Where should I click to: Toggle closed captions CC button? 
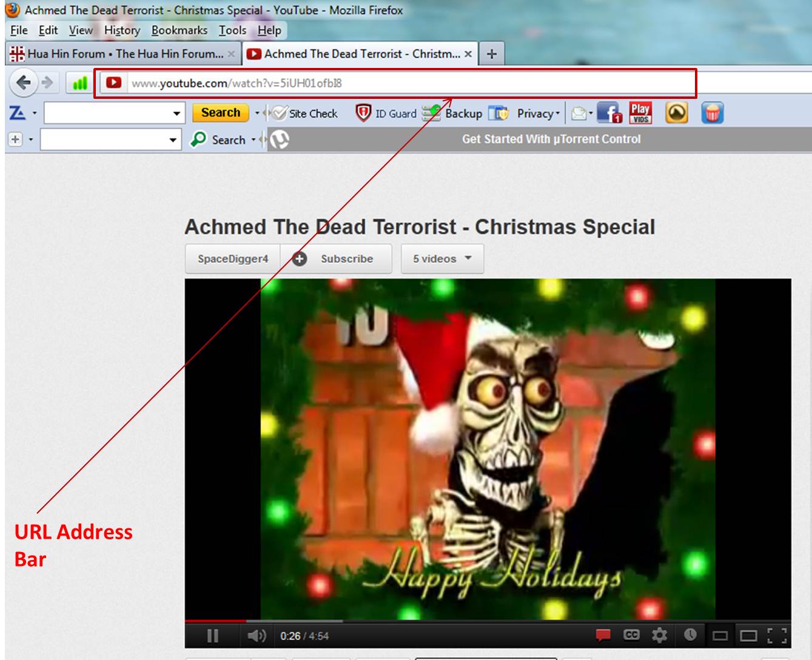pos(631,635)
